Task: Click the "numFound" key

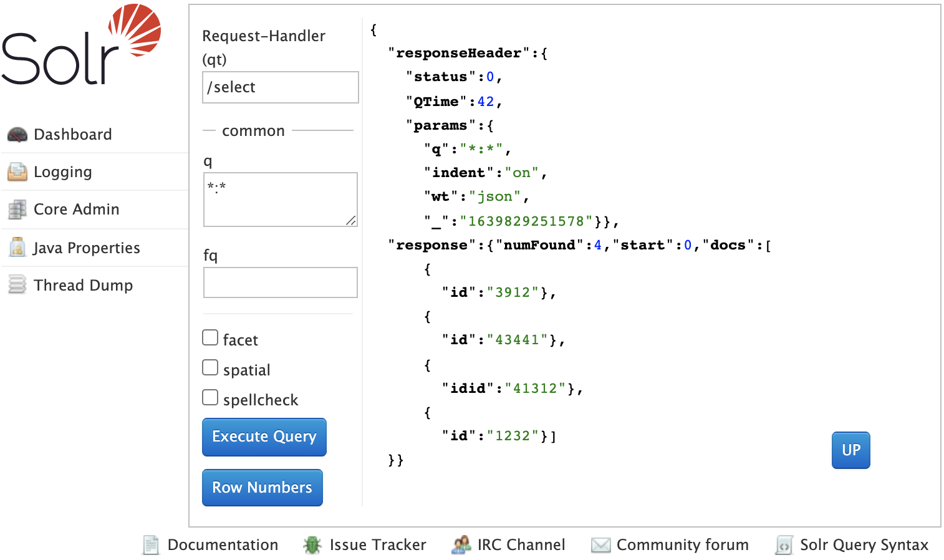Action: (x=539, y=245)
